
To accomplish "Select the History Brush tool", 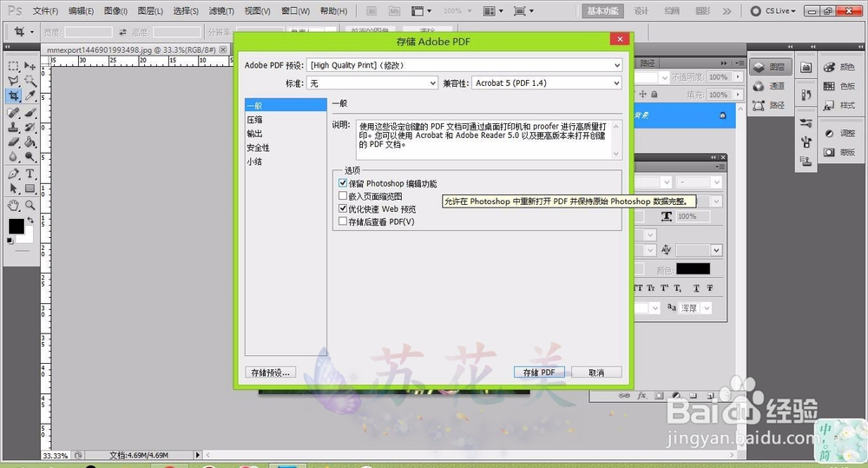I will pyautogui.click(x=30, y=128).
